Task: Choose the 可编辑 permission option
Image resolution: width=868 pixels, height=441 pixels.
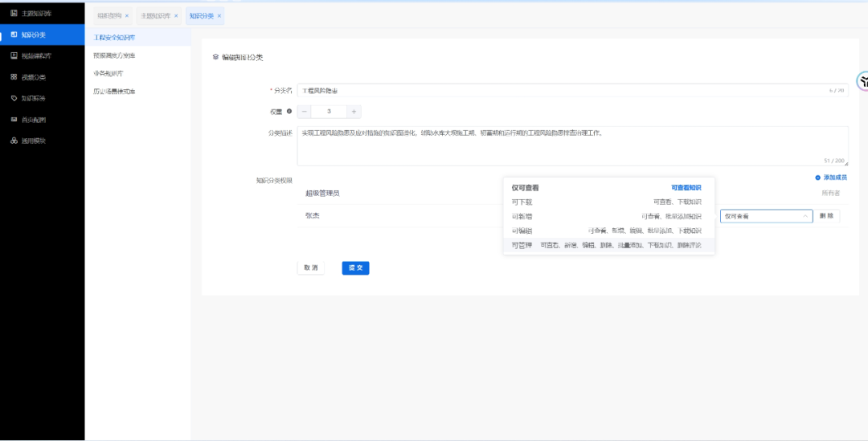Action: (609, 231)
